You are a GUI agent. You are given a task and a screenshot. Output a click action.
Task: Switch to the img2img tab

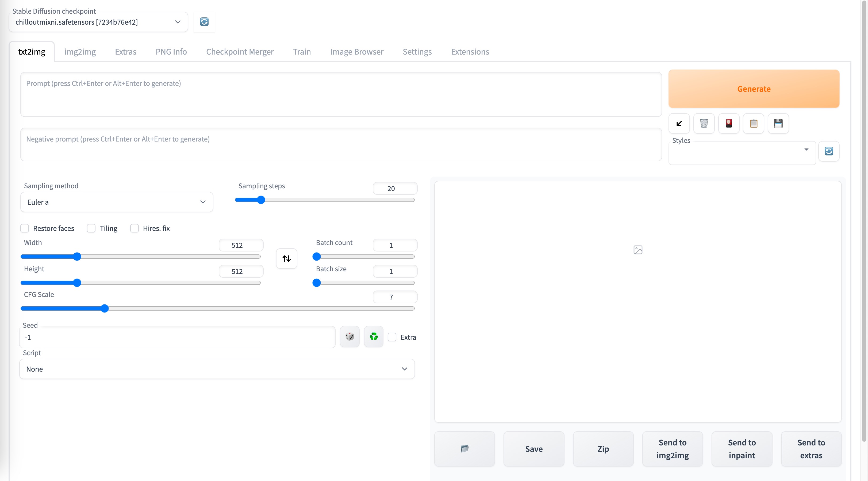pyautogui.click(x=80, y=52)
